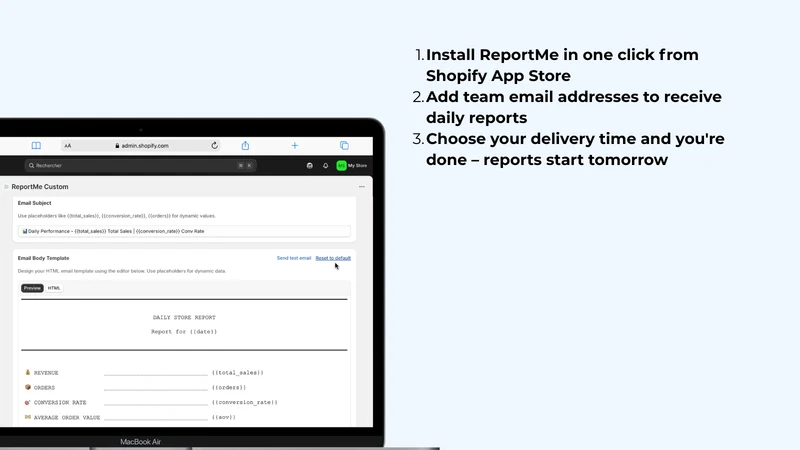The height and width of the screenshot is (450, 800).
Task: Click the lock icon in address bar
Action: point(117,146)
